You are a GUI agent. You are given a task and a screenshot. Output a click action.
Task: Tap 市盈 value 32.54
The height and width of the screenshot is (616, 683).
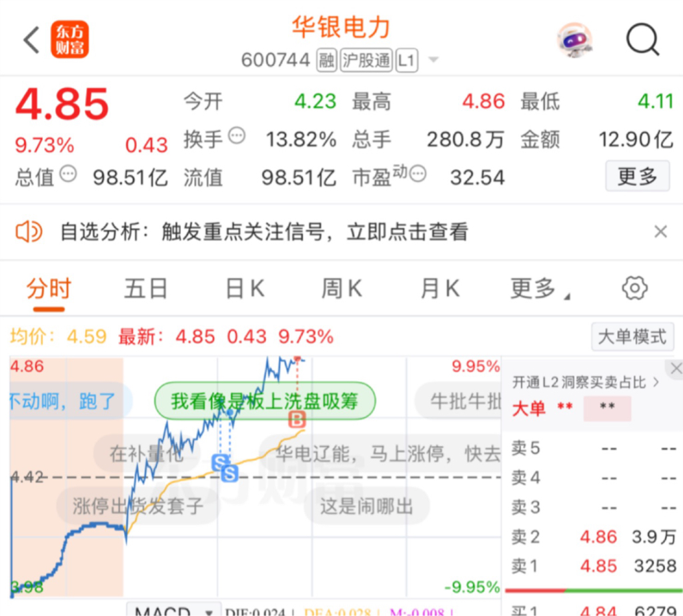click(x=478, y=177)
